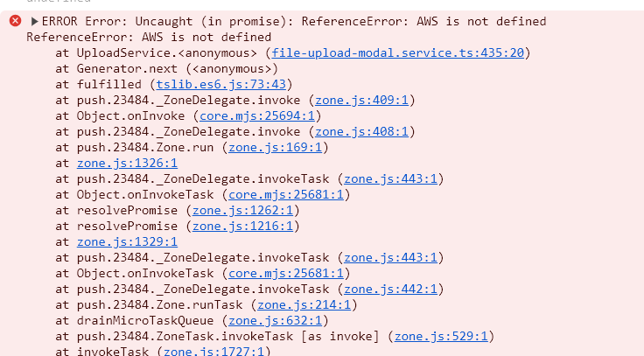Follow the zone.js:1262:1 resolvePromise link
The height and width of the screenshot is (356, 644).
coord(243,211)
